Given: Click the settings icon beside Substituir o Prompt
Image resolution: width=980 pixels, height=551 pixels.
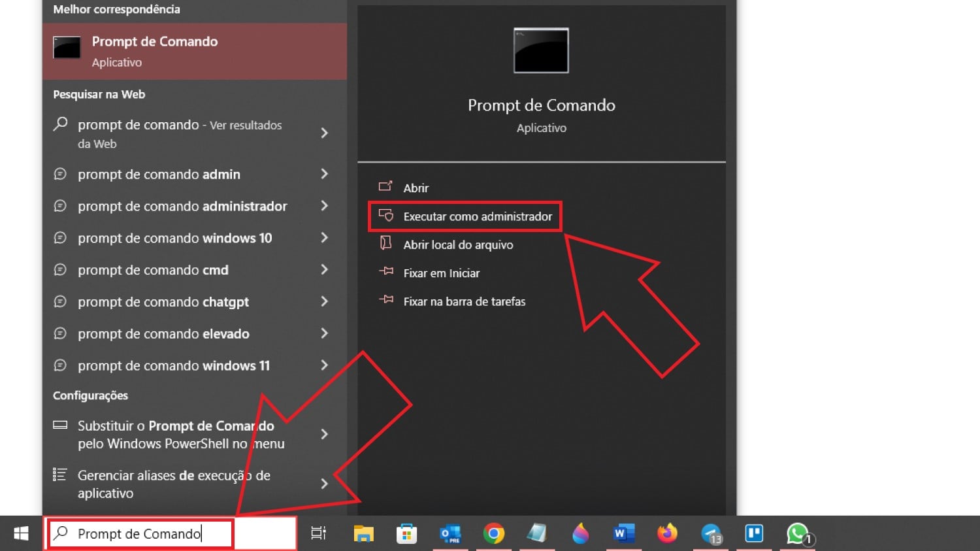Looking at the screenshot, I should 60,425.
